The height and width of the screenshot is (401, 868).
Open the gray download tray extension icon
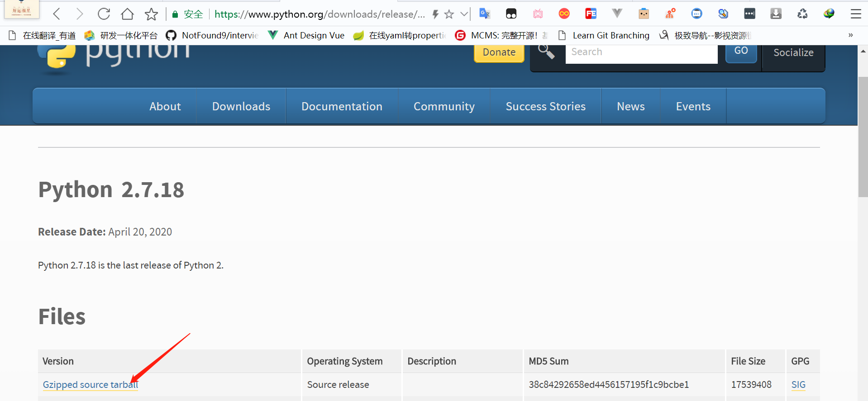[776, 14]
